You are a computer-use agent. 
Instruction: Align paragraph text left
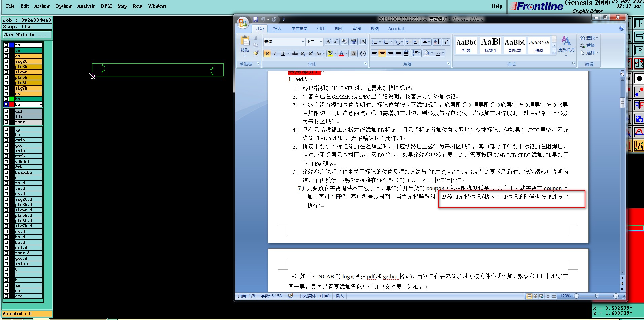pyautogui.click(x=374, y=53)
